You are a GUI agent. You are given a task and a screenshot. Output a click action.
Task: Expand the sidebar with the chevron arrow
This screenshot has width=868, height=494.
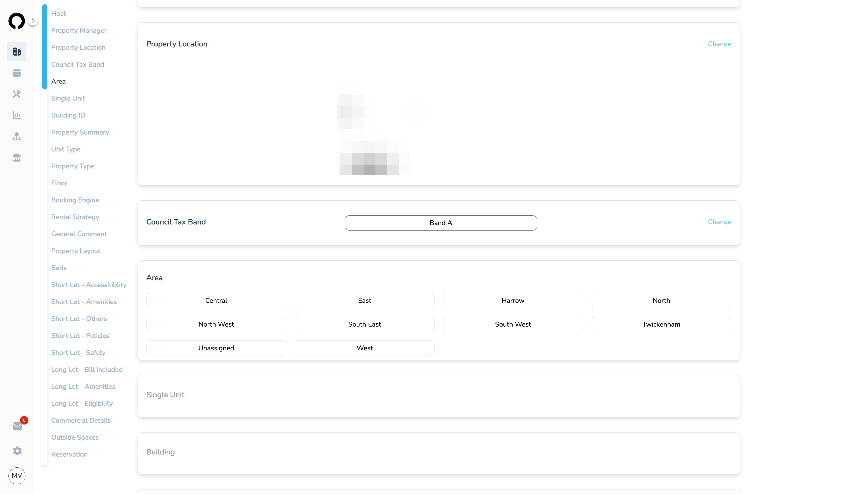(x=33, y=21)
